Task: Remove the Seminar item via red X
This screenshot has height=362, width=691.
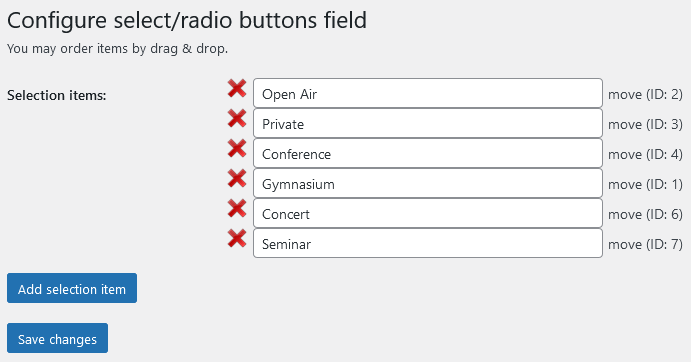Action: coord(237,239)
